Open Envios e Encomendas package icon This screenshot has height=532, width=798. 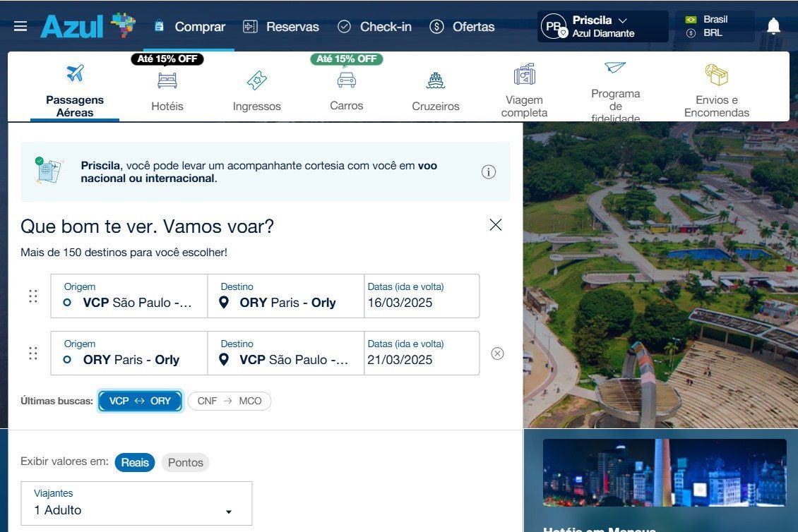pyautogui.click(x=716, y=75)
